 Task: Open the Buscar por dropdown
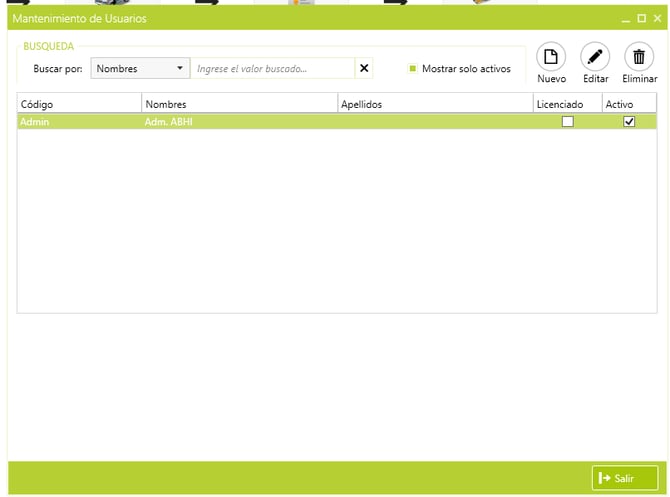pos(139,69)
